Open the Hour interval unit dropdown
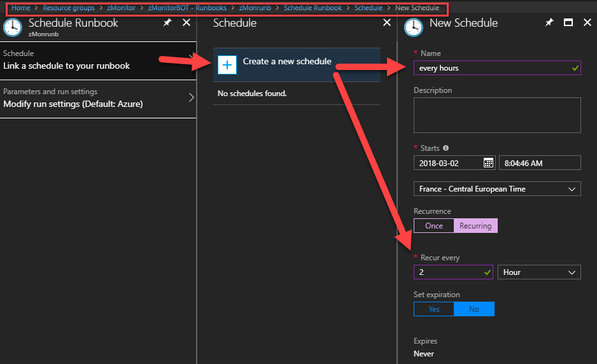Viewport: 597px width, 364px height. pos(538,272)
